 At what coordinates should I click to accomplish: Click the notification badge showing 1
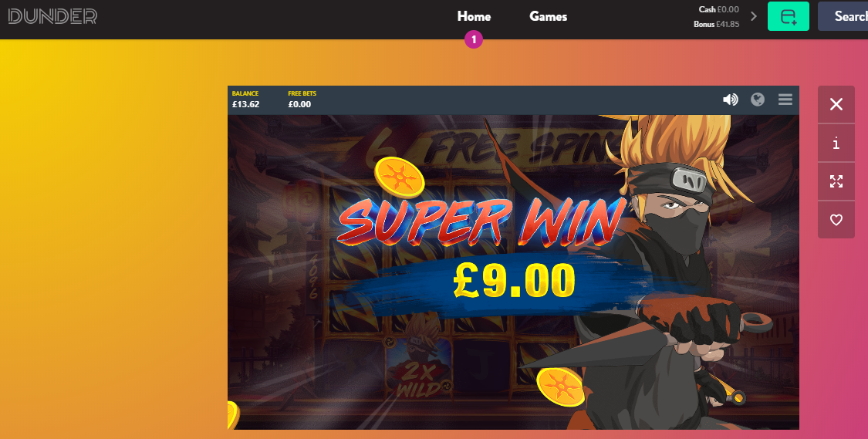[473, 39]
